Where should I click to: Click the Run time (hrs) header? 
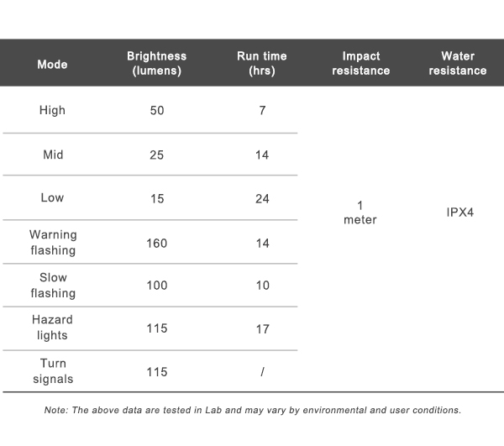(262, 64)
